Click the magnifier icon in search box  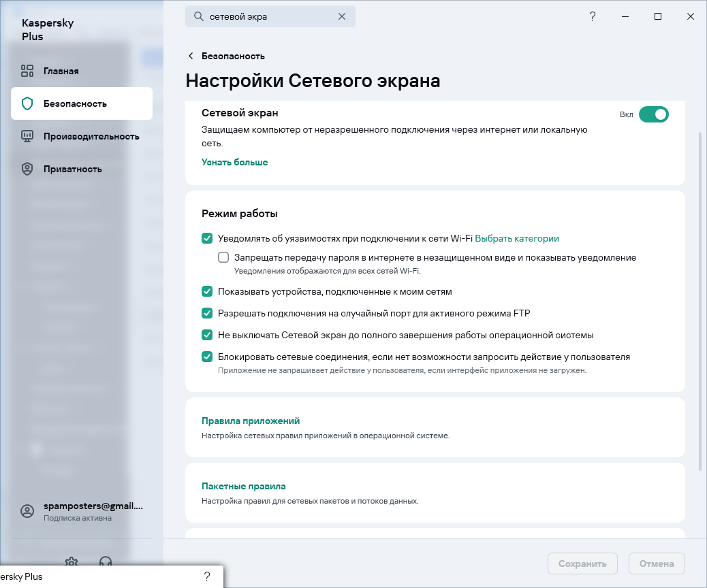tap(199, 16)
